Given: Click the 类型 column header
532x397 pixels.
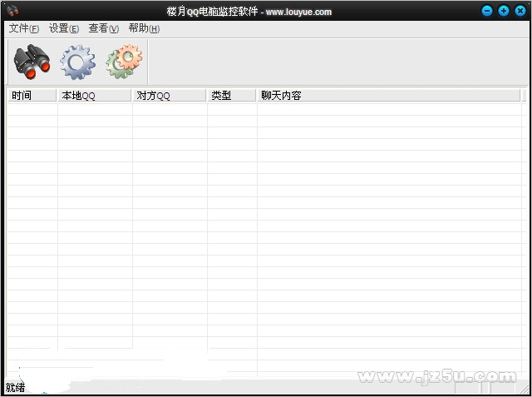Looking at the screenshot, I should [x=231, y=96].
